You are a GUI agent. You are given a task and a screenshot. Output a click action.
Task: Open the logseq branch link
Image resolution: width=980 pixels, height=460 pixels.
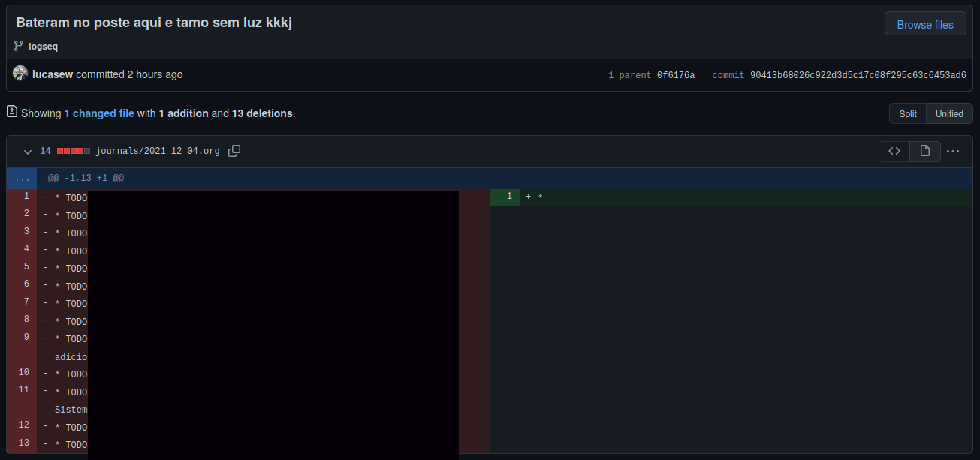point(42,46)
